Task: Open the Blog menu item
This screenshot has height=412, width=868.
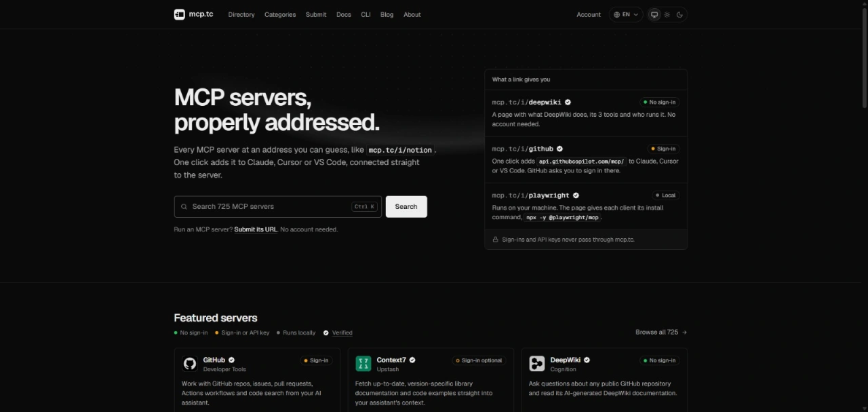Action: pos(387,14)
